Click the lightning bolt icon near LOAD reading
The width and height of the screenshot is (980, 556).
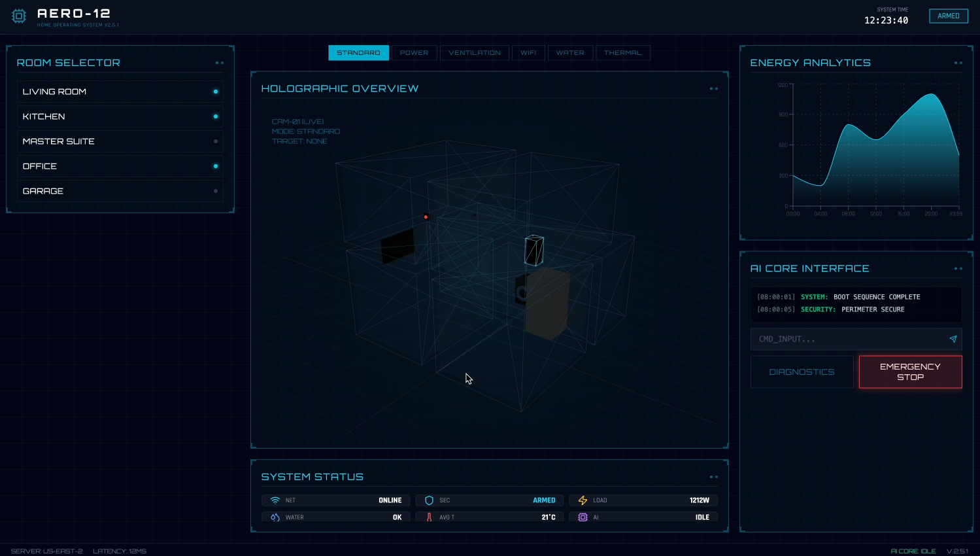point(583,500)
